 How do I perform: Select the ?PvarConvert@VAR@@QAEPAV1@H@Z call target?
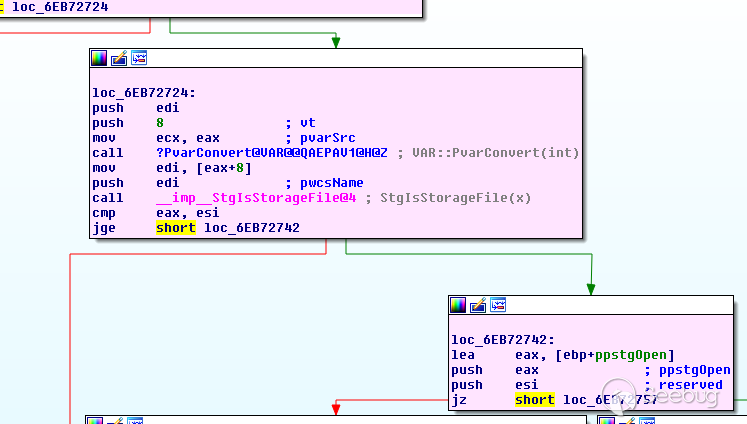pos(272,153)
